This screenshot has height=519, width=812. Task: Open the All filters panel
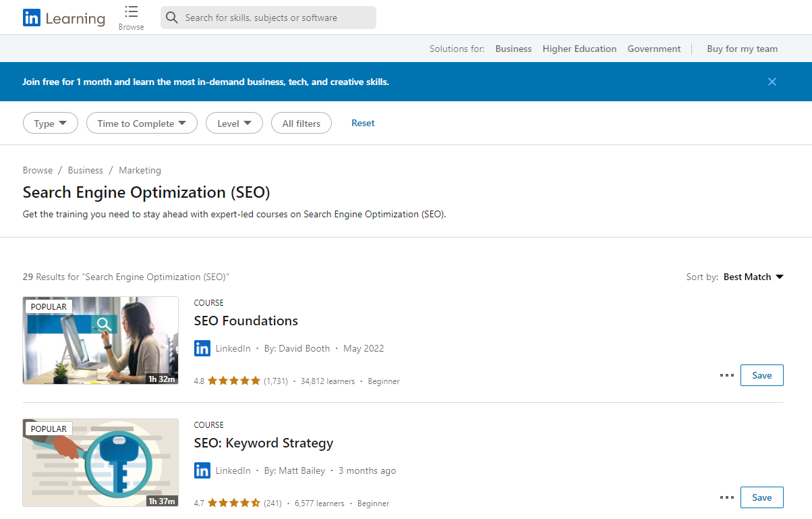tap(301, 124)
